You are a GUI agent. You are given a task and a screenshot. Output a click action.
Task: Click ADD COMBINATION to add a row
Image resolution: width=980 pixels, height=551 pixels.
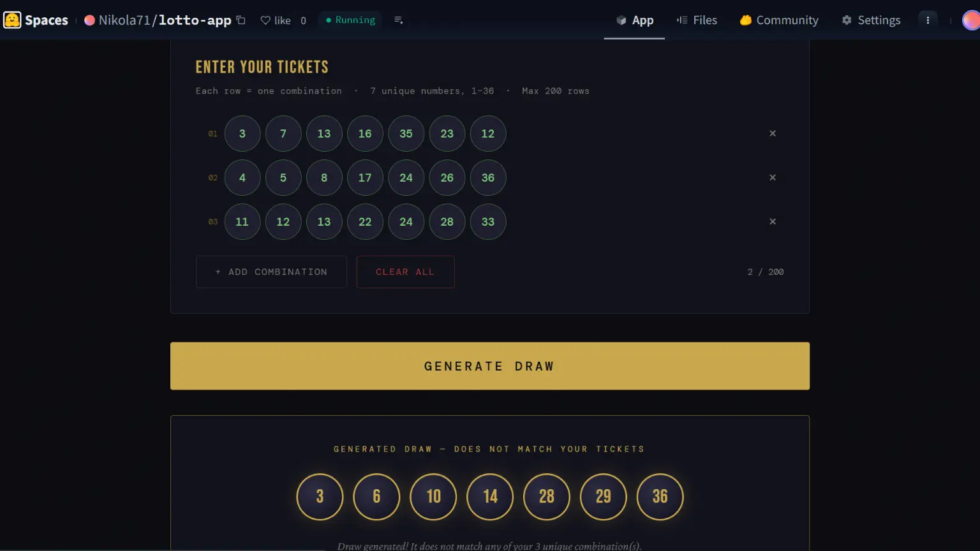tap(271, 272)
